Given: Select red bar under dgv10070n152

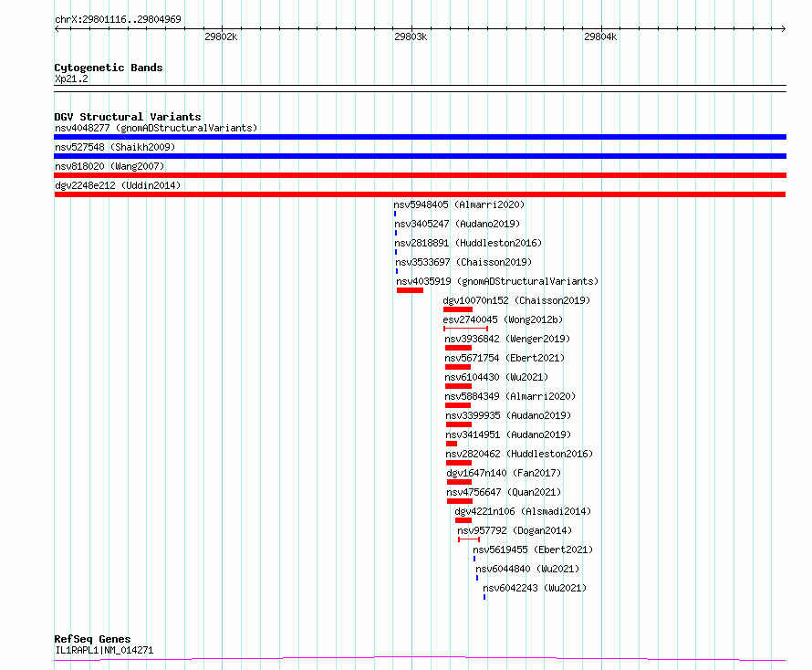Looking at the screenshot, I should point(458,309).
